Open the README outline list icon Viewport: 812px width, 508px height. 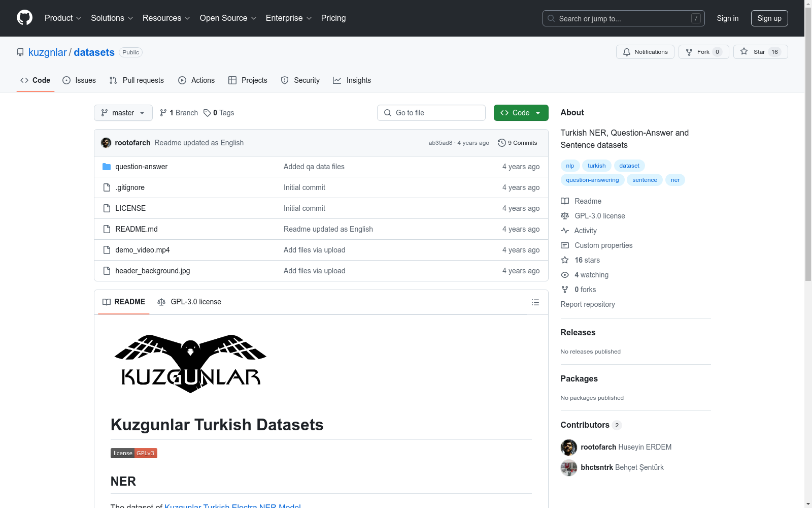tap(535, 302)
